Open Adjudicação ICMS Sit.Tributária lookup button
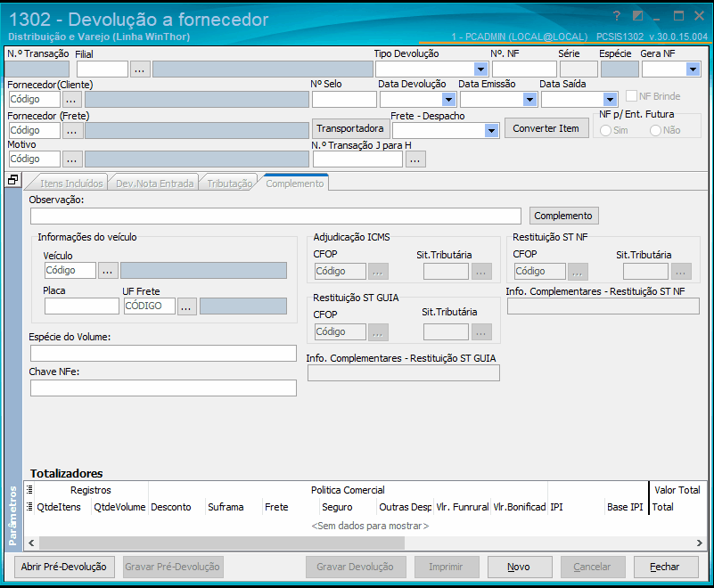 [x=481, y=271]
